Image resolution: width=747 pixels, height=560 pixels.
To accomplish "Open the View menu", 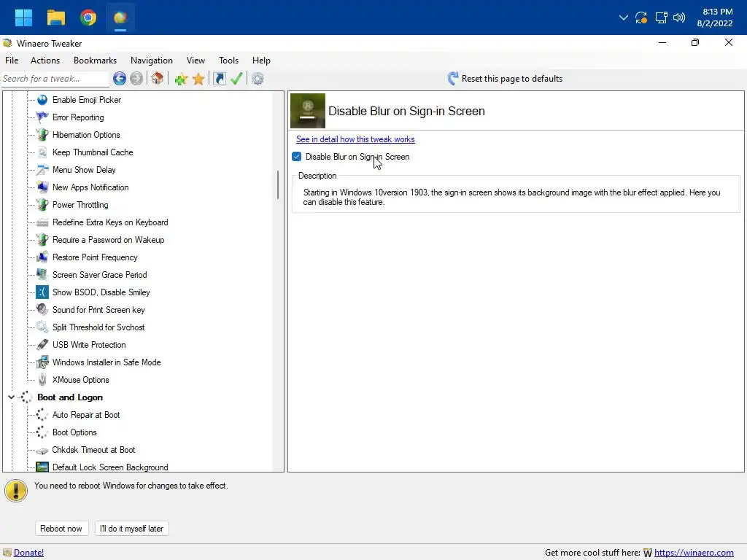I will (196, 61).
